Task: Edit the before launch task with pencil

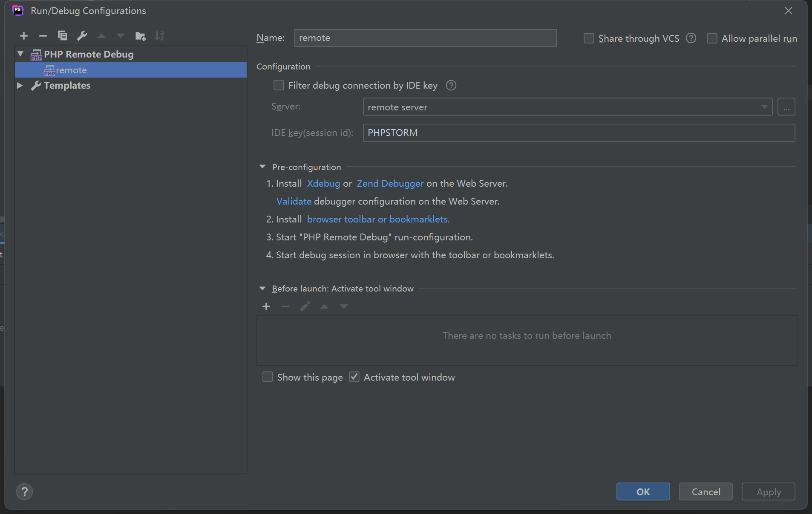Action: pos(305,306)
